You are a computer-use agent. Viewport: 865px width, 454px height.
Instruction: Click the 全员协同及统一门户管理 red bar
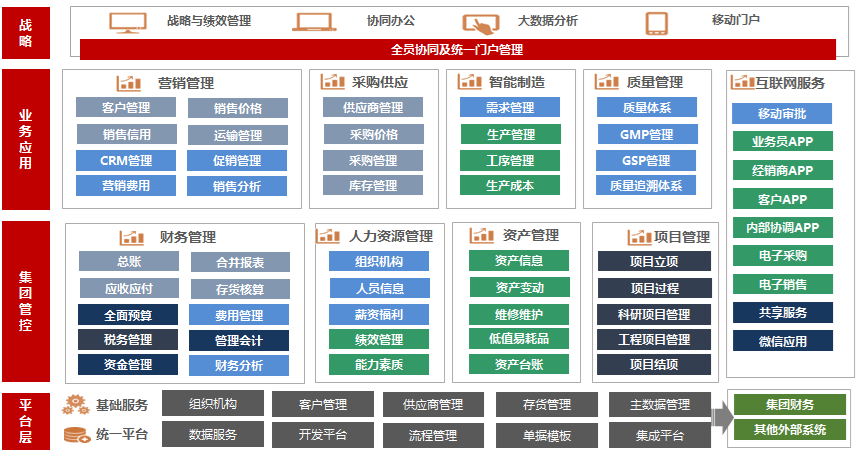coord(456,49)
